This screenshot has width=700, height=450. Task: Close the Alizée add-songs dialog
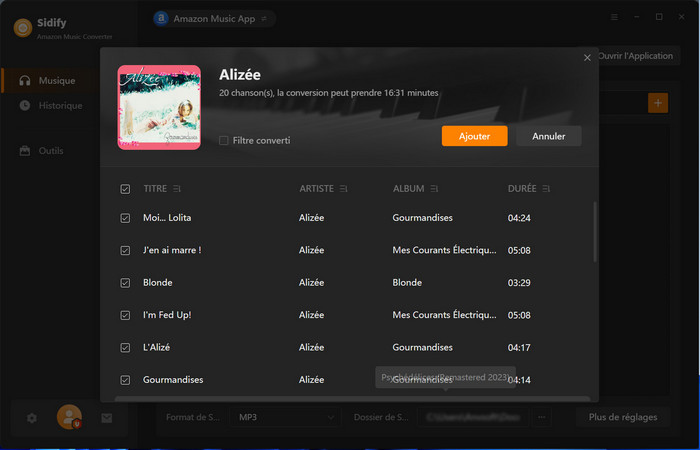click(587, 58)
